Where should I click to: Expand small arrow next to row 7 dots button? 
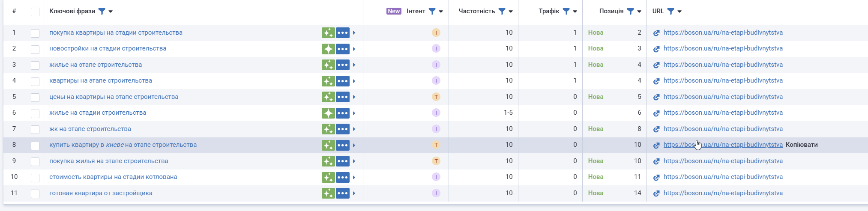[x=354, y=129]
